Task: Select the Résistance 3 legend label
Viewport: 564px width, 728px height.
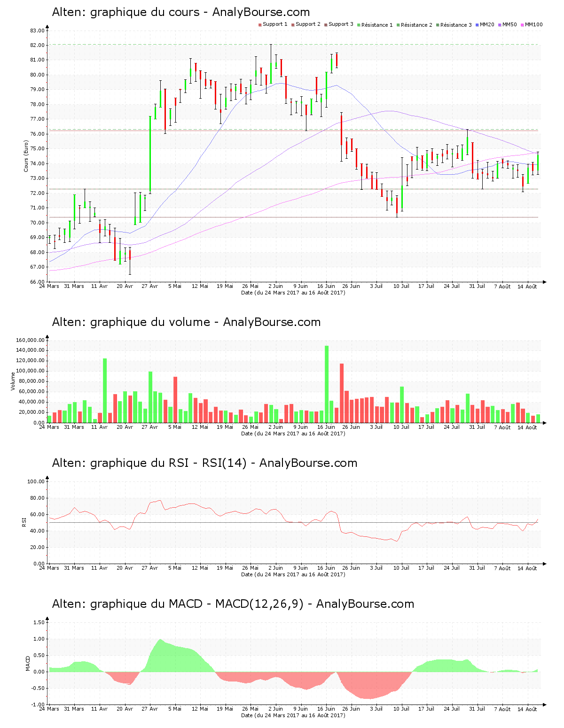Action: pyautogui.click(x=456, y=25)
